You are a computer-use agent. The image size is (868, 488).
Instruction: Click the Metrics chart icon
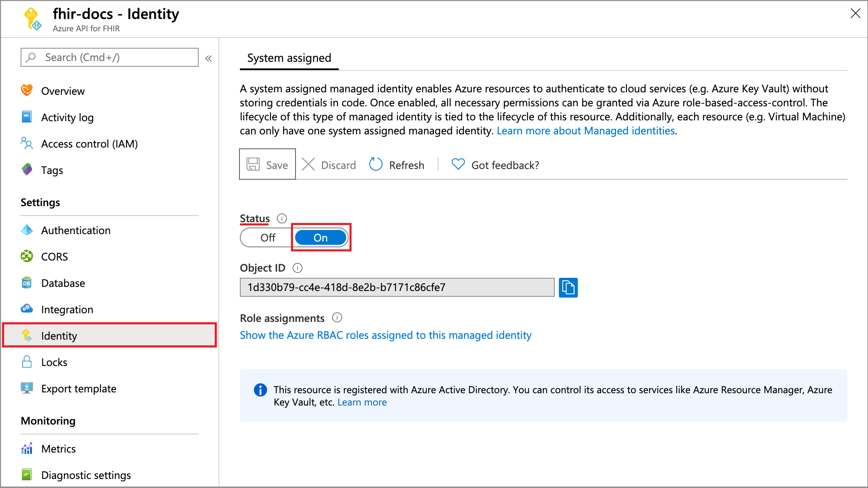tap(27, 448)
